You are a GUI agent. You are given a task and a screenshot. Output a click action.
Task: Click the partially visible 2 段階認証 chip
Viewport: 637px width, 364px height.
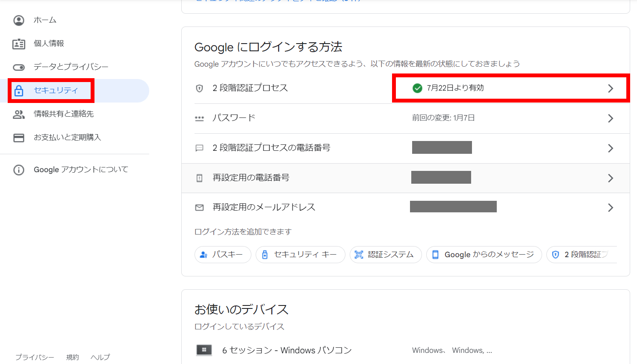click(x=581, y=255)
